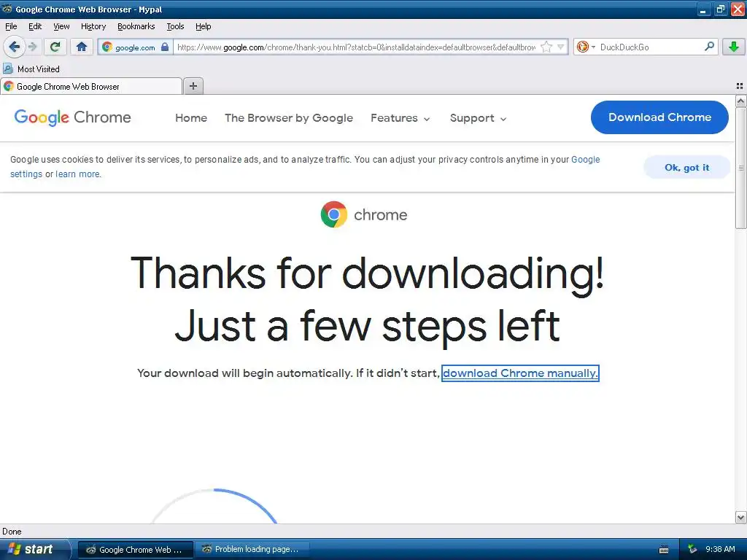
Task: Open the Help menu
Action: pos(204,26)
